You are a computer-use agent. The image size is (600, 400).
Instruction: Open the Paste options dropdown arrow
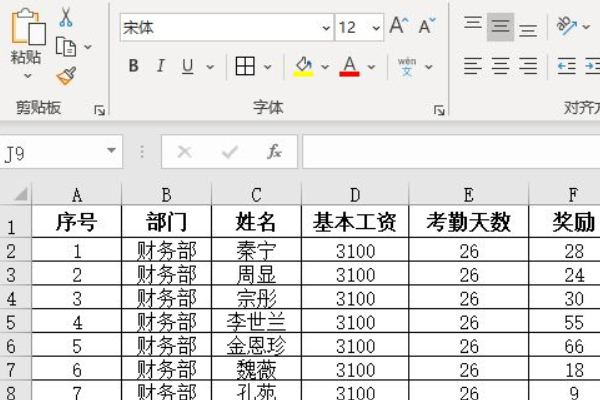[27, 76]
